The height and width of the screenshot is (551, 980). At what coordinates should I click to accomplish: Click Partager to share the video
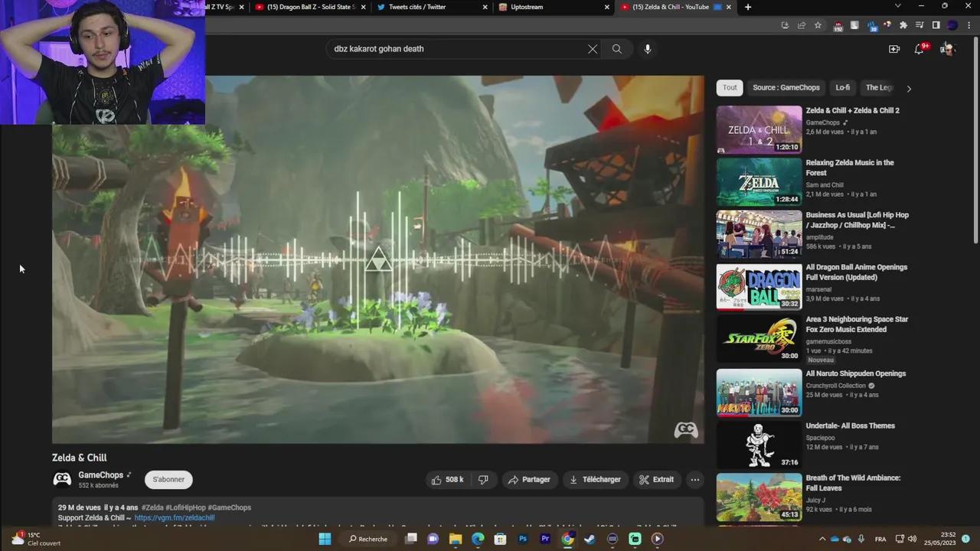(529, 480)
